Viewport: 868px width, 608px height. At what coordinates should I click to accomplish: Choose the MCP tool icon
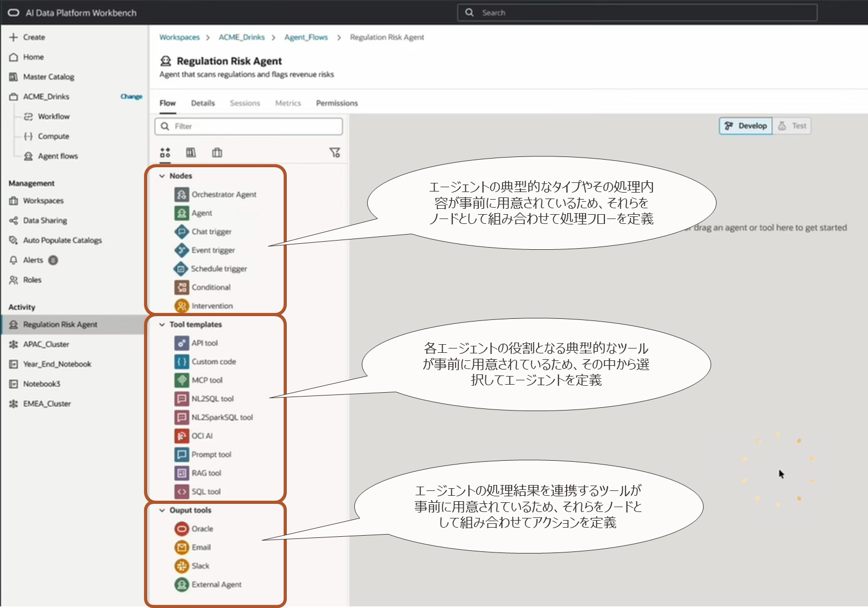(182, 380)
